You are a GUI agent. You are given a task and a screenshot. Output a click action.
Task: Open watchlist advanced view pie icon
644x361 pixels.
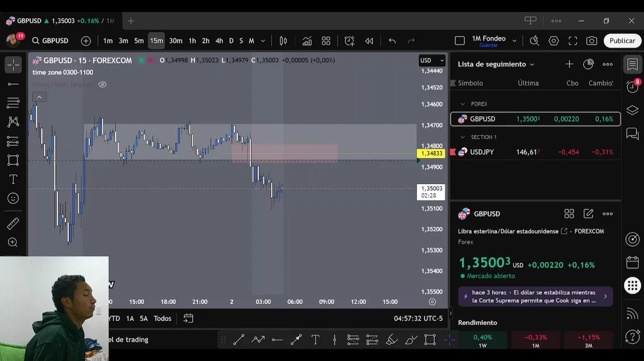[x=588, y=64]
